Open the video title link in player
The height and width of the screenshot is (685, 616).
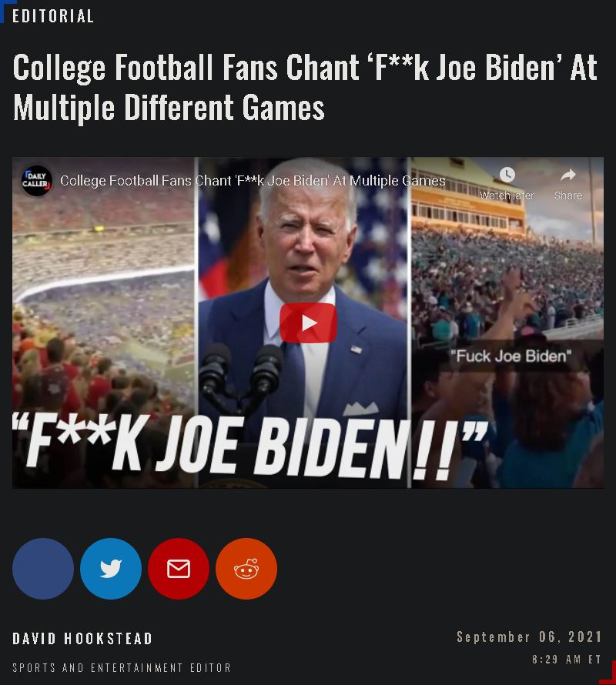click(253, 180)
